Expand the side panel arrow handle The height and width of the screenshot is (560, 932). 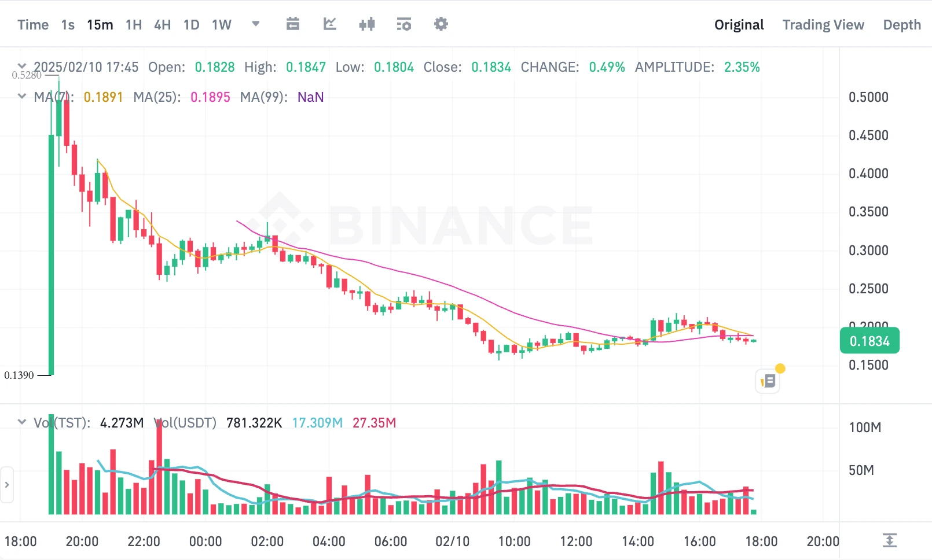6,485
